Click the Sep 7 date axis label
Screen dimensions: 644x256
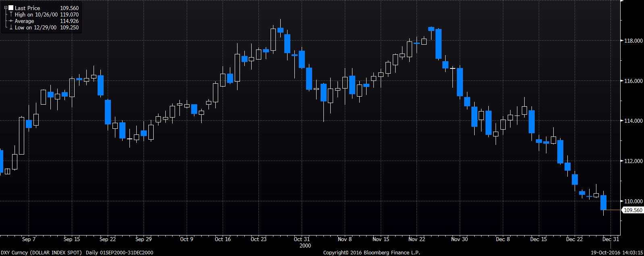(x=29, y=239)
